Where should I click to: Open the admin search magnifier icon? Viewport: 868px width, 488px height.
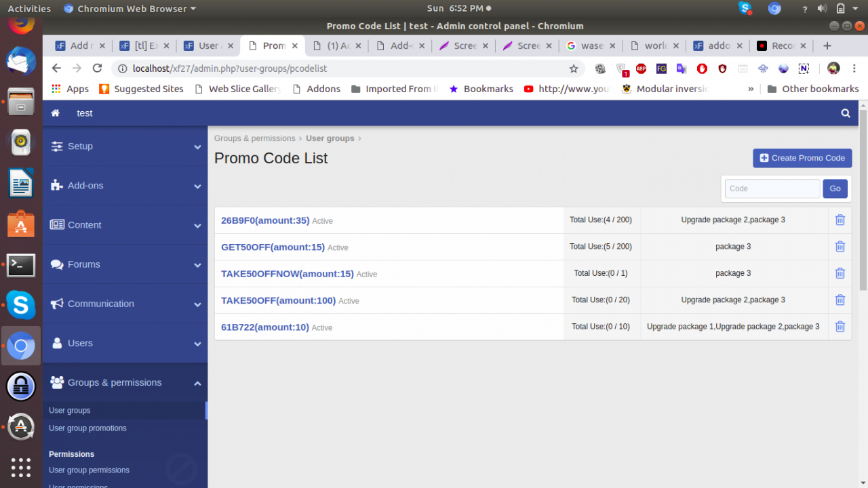pos(846,113)
